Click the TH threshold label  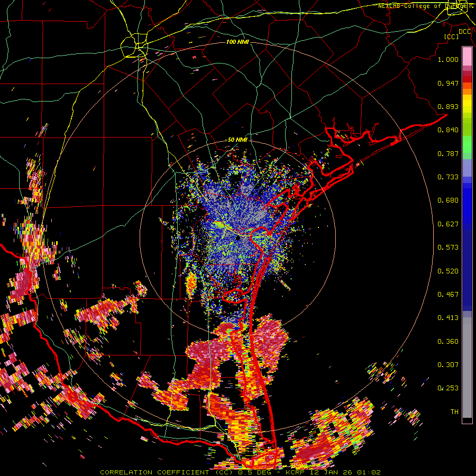click(454, 412)
